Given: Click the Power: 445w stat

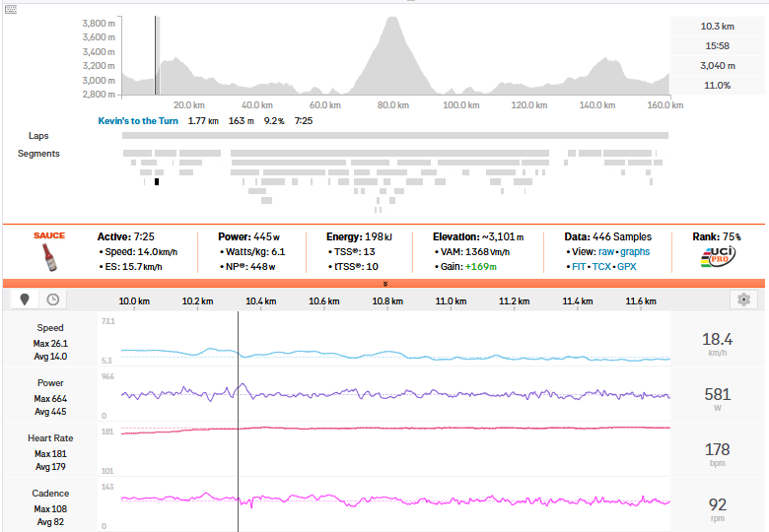Looking at the screenshot, I should click(x=248, y=237).
